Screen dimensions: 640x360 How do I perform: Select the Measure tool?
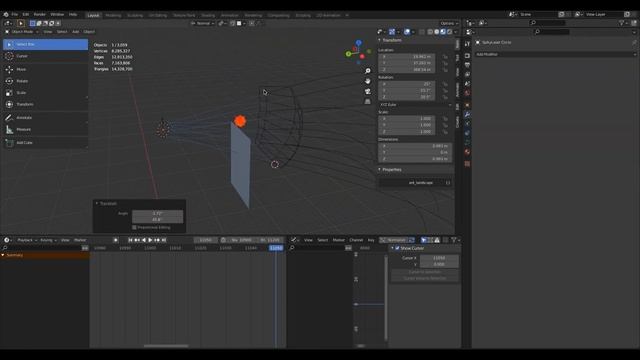[45, 129]
